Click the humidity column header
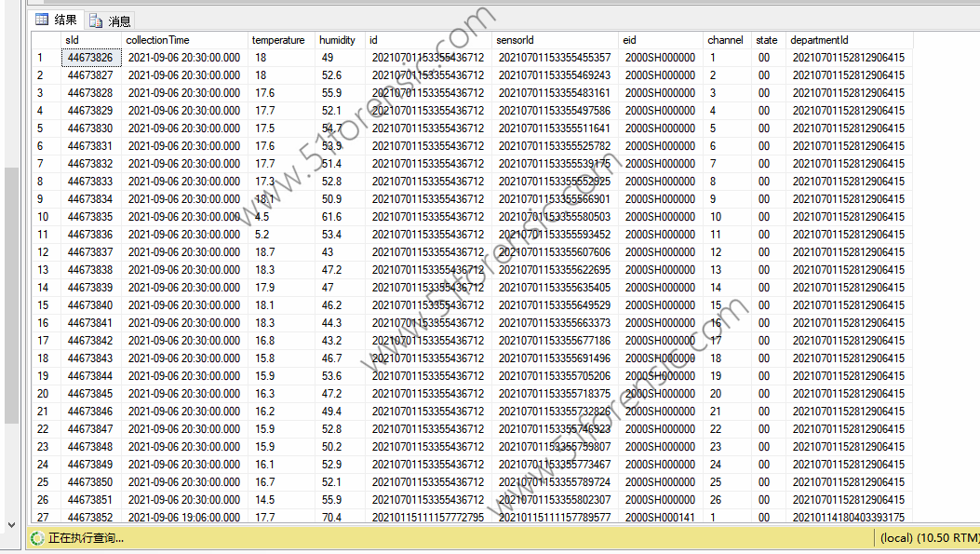This screenshot has height=554, width=980. point(337,40)
